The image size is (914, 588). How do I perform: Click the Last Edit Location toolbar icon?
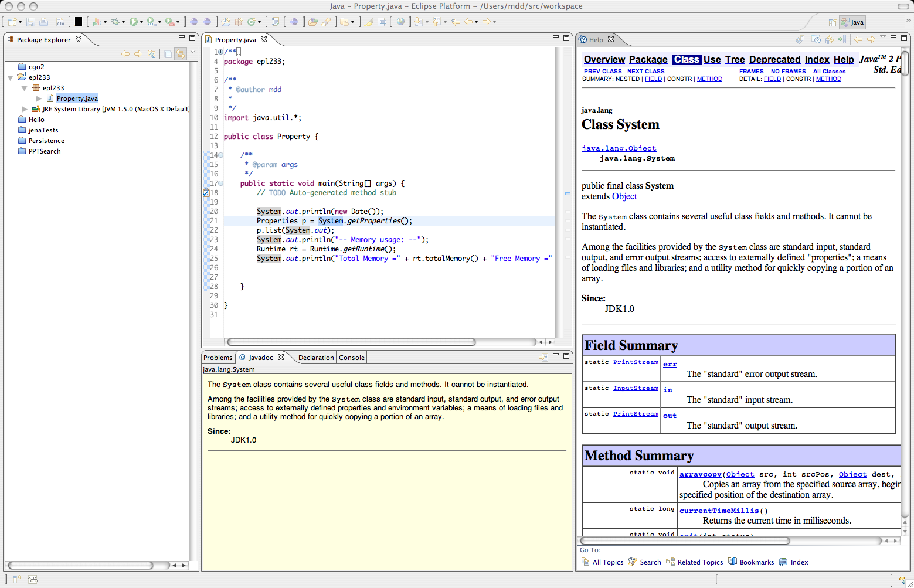[456, 22]
